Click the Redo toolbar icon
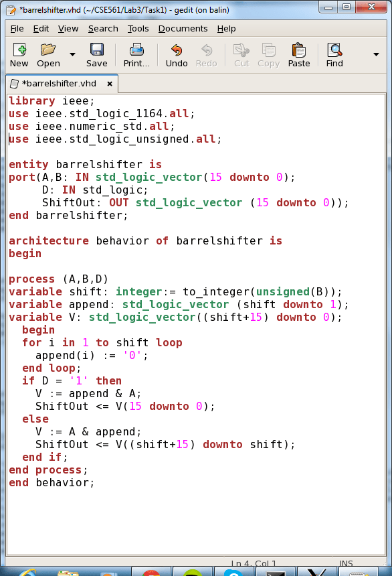Viewport: 392px width, 576px height. pyautogui.click(x=207, y=50)
